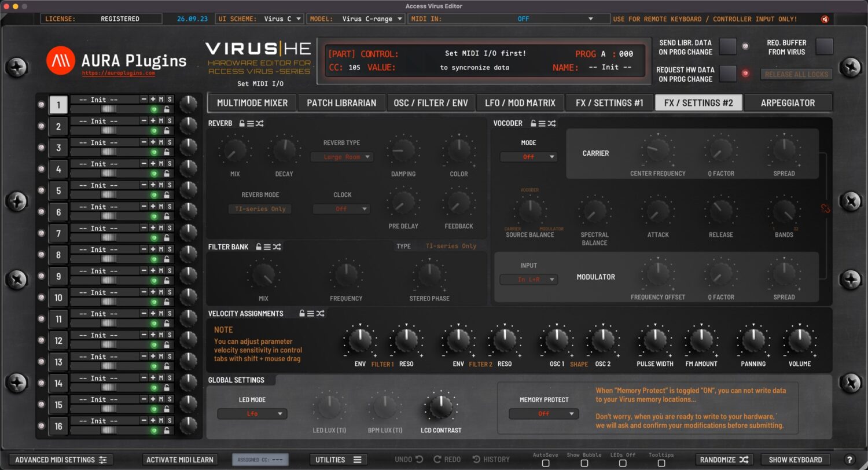Click the vocoder carrier-modulator link icon
The image size is (868, 470).
coord(825,208)
